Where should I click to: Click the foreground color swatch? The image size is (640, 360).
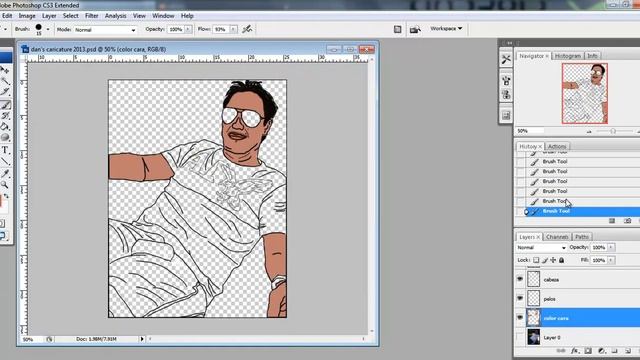coord(1,200)
